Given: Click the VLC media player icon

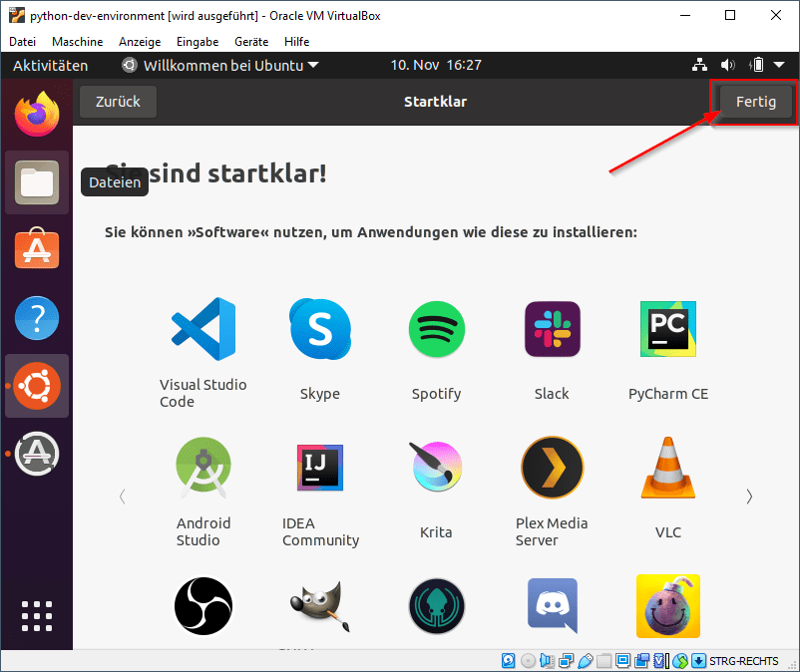Looking at the screenshot, I should 667,467.
